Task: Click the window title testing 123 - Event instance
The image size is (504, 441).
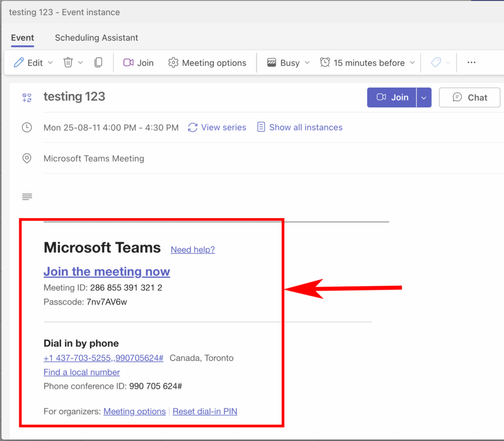Action: point(64,12)
